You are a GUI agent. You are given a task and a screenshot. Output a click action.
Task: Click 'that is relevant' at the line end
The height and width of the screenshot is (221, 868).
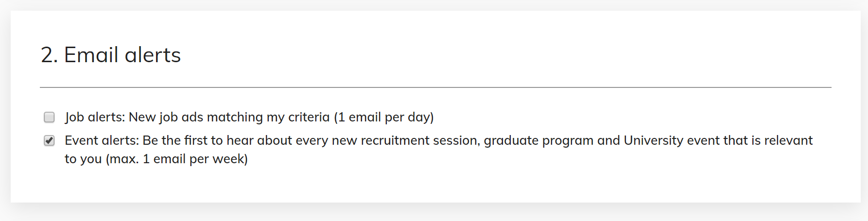pyautogui.click(x=768, y=140)
